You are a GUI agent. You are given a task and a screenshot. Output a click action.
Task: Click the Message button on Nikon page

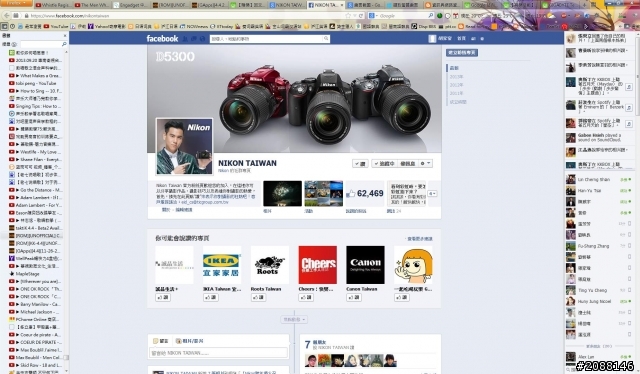tap(407, 163)
